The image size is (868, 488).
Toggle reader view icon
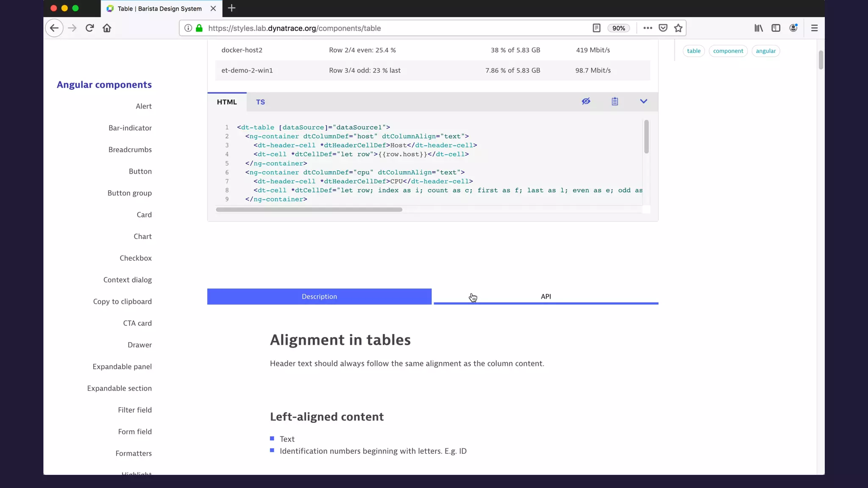(596, 28)
